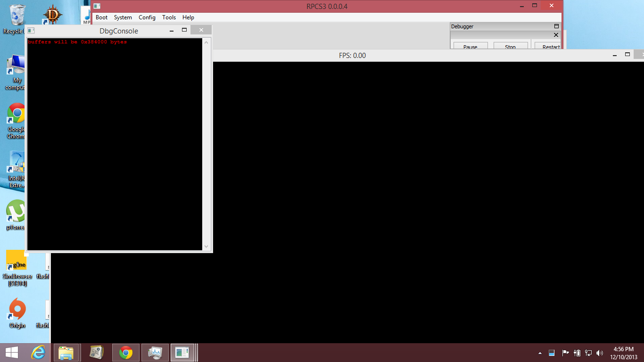Click the Windows Start button
644x362 pixels.
tap(12, 352)
